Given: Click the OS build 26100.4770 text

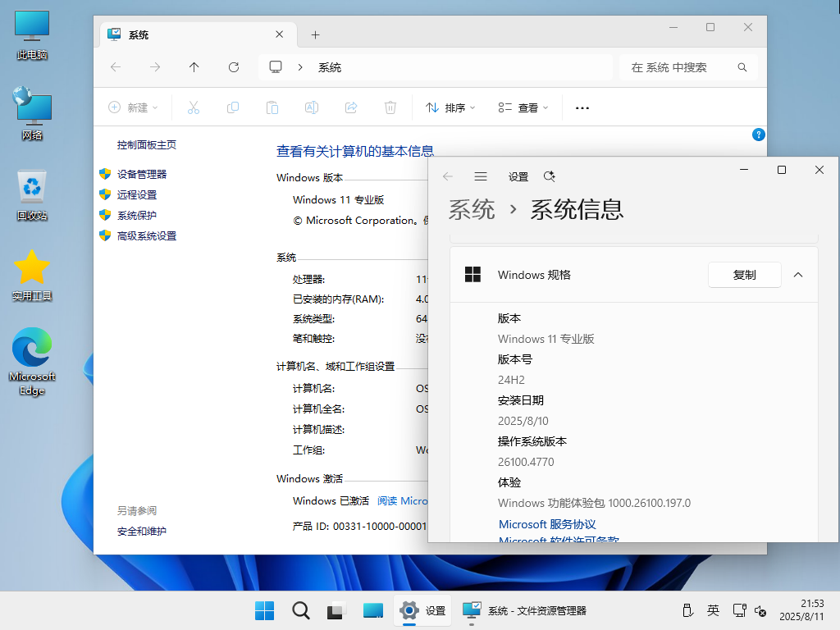Looking at the screenshot, I should pos(526,462).
